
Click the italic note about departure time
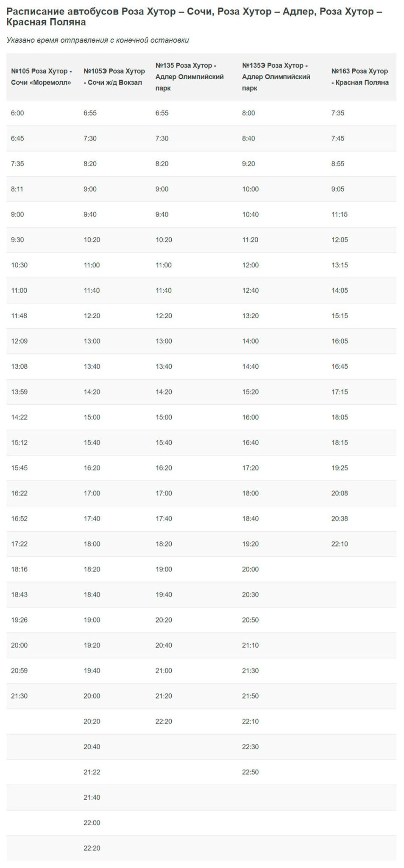pyautogui.click(x=98, y=40)
